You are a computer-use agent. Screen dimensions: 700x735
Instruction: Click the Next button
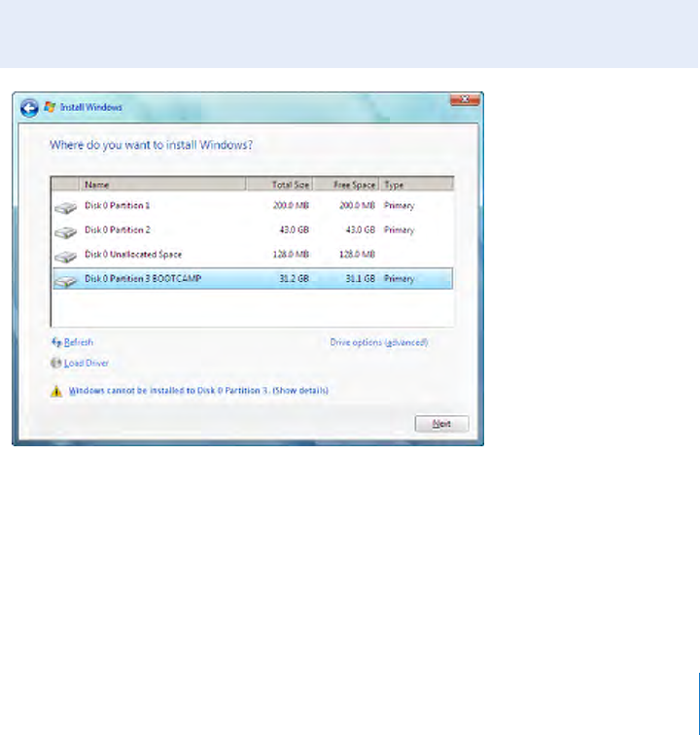pos(441,424)
